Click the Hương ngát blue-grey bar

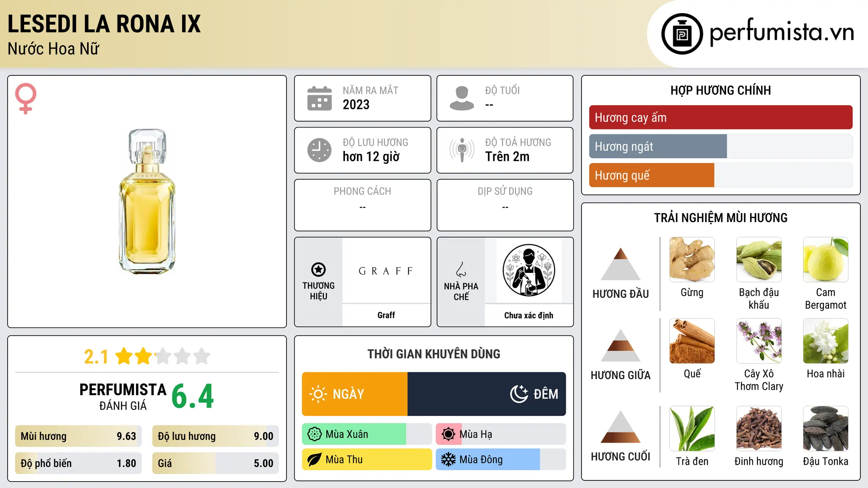coord(658,146)
